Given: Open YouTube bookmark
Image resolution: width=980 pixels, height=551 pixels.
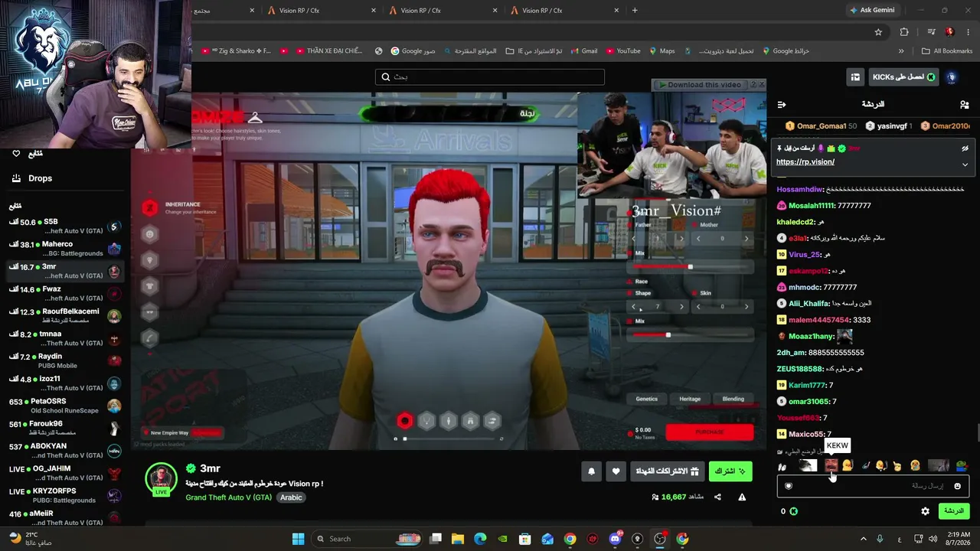Looking at the screenshot, I should click(x=623, y=51).
